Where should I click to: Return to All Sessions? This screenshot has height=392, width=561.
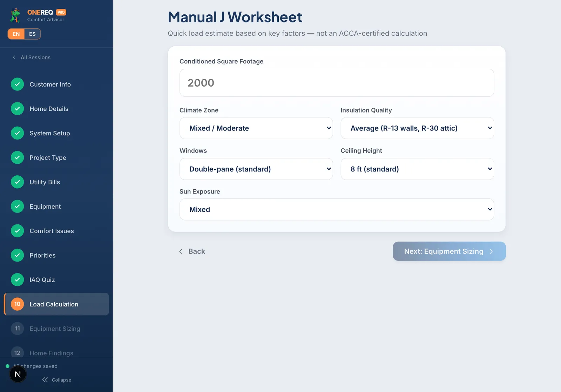(x=32, y=58)
